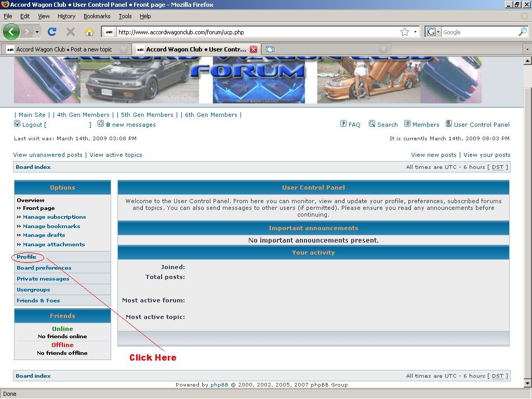Screen dimensions: 532x399
Task: Click the green Back navigation arrow
Action: pos(11,32)
